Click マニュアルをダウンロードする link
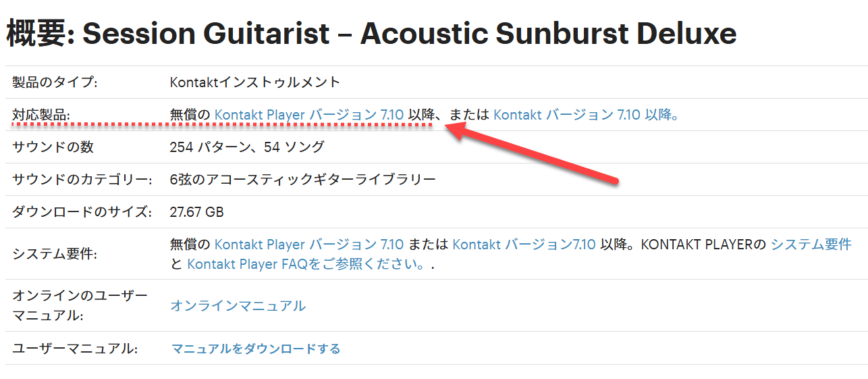868x379 pixels. coord(256,349)
